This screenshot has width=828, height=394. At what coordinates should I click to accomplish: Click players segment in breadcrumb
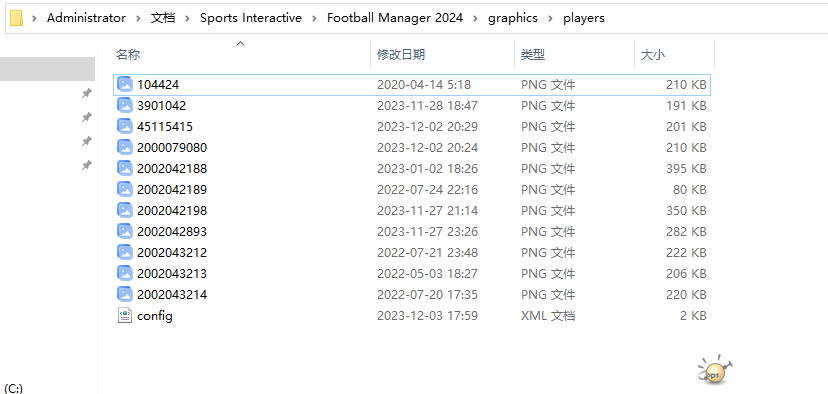coord(584,18)
